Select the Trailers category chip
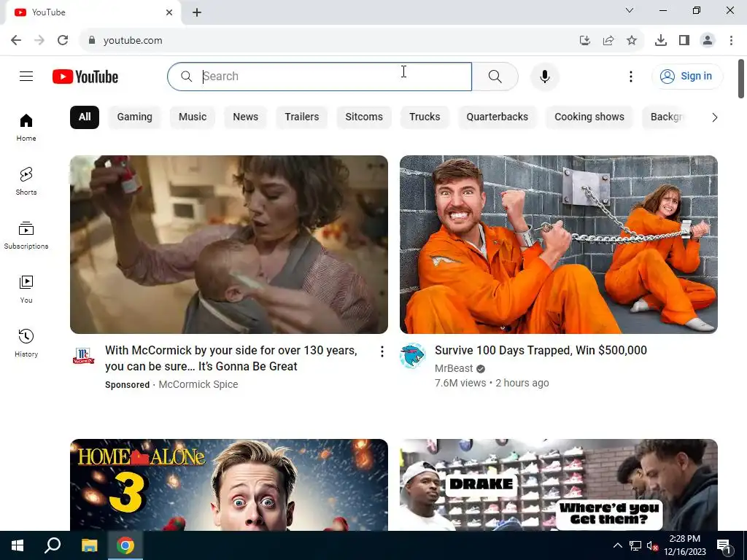This screenshot has width=747, height=560. point(301,117)
